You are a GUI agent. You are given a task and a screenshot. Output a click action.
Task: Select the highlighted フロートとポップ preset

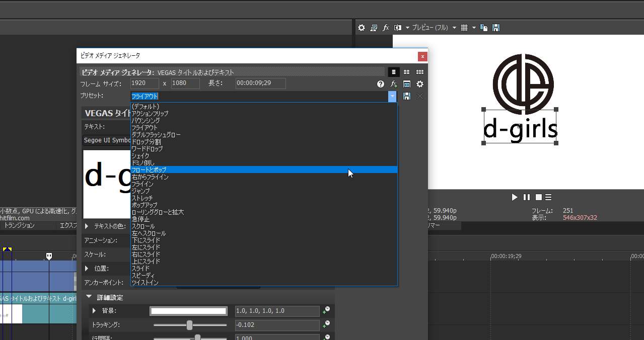tap(264, 170)
